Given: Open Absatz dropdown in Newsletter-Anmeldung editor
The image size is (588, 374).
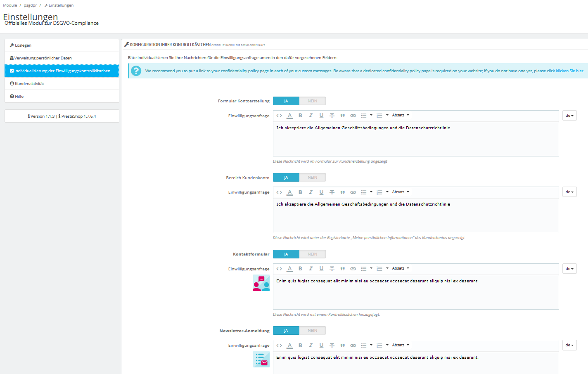Looking at the screenshot, I should point(401,345).
